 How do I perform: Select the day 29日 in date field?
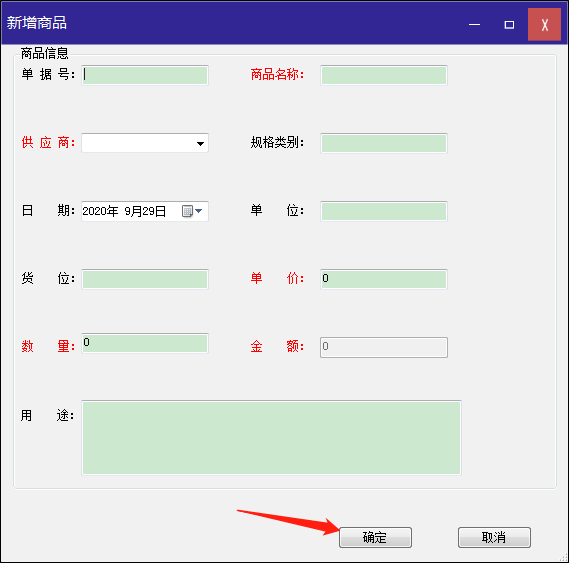pos(154,211)
